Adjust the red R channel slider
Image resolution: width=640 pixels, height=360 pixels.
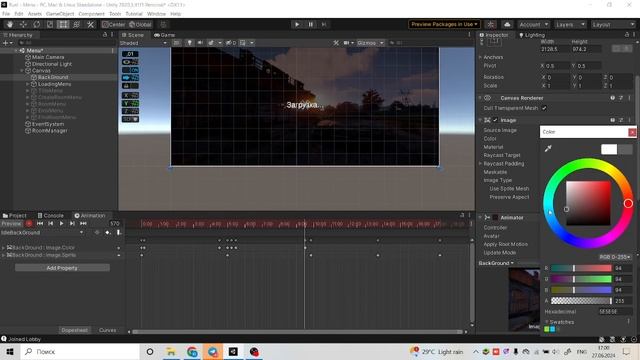pos(581,268)
